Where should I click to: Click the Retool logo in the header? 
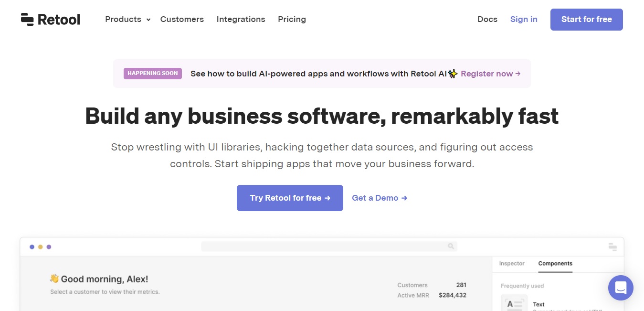[51, 19]
